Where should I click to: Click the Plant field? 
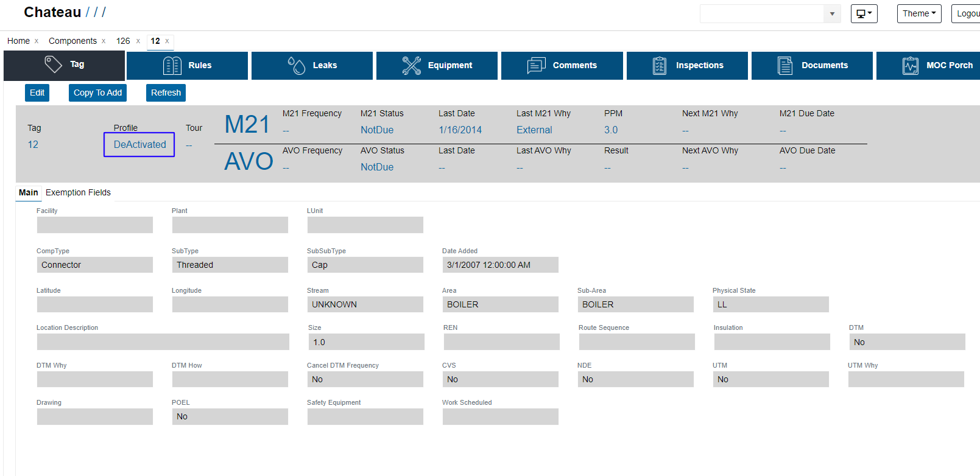pyautogui.click(x=230, y=225)
